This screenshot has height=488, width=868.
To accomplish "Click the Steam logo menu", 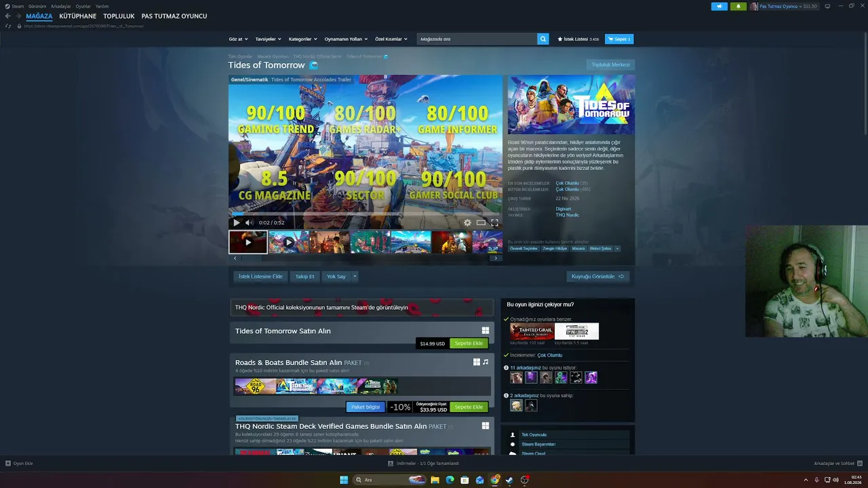I will coord(14,6).
